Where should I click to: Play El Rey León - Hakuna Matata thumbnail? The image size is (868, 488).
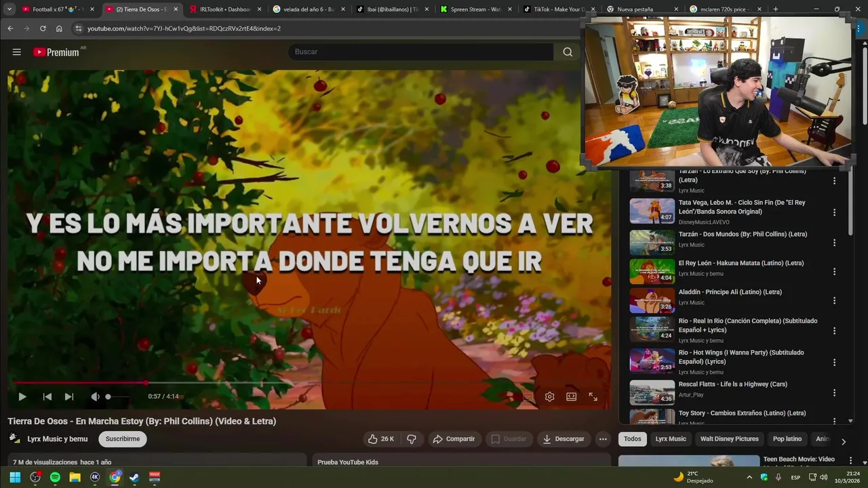point(652,272)
